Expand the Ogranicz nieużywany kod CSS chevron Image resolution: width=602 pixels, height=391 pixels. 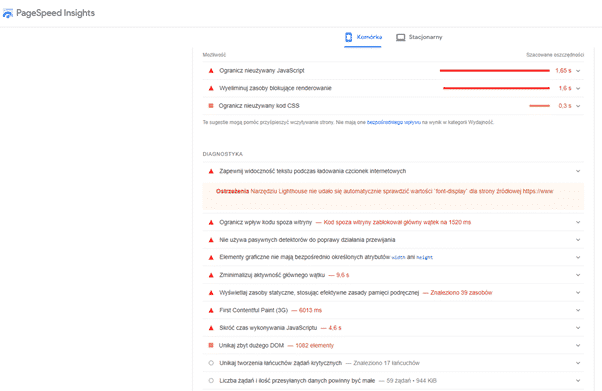tap(578, 106)
